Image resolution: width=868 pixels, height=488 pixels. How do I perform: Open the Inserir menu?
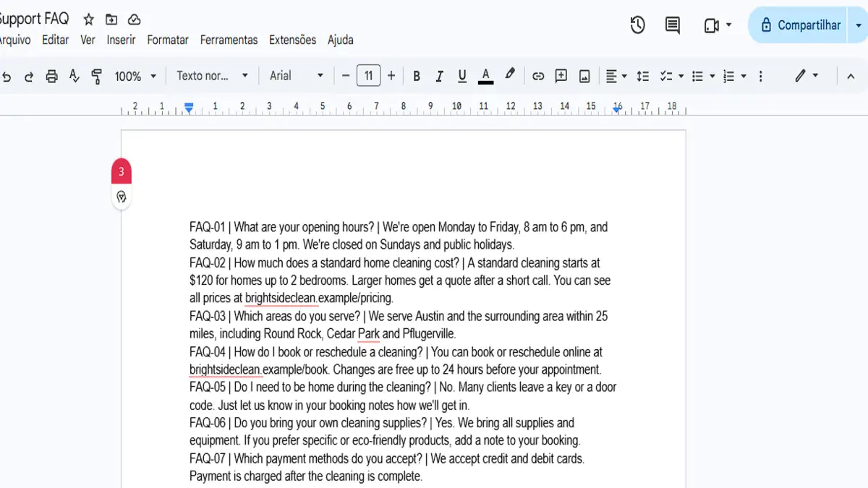coord(121,40)
